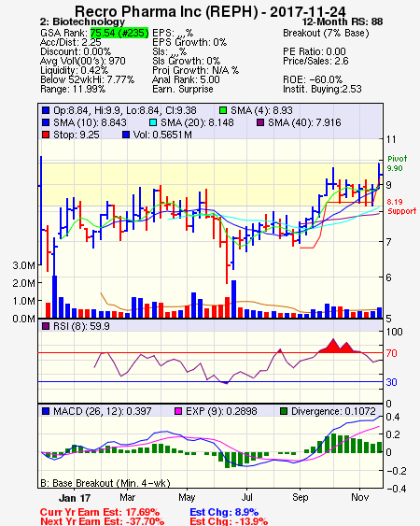The height and width of the screenshot is (526, 420).
Task: Click the 'Instit. Buying:2.53' text
Action: click(322, 90)
